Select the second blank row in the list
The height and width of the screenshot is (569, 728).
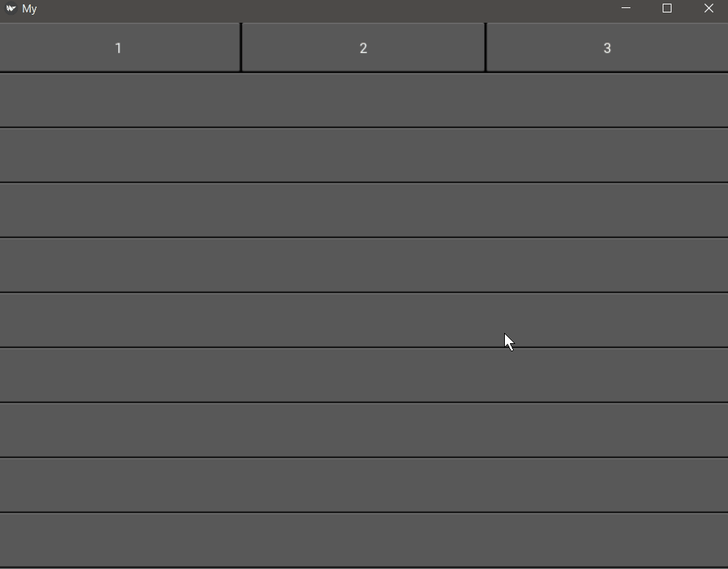(x=364, y=155)
